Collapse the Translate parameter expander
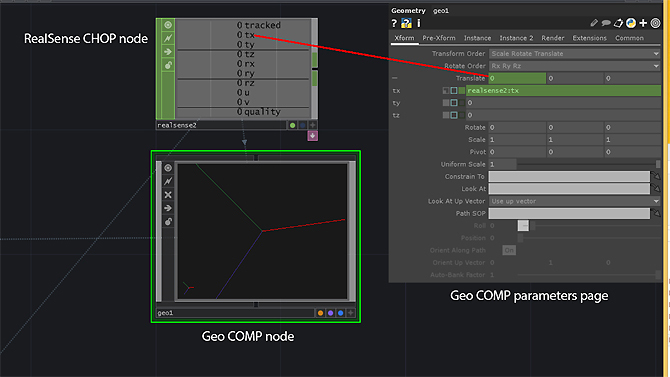670x377 pixels. coord(394,78)
